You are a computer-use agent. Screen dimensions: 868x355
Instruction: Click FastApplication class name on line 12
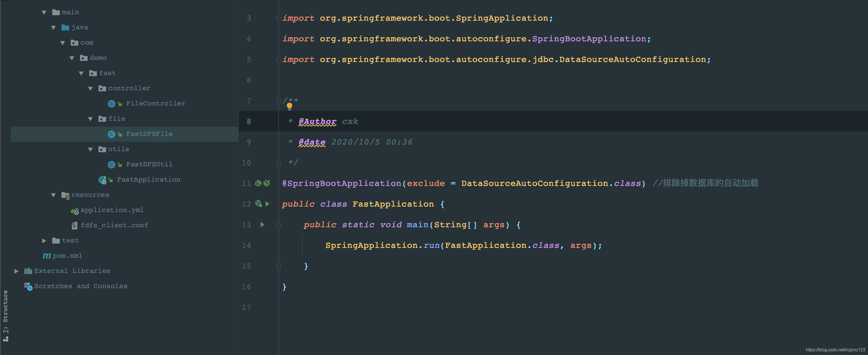tap(393, 204)
